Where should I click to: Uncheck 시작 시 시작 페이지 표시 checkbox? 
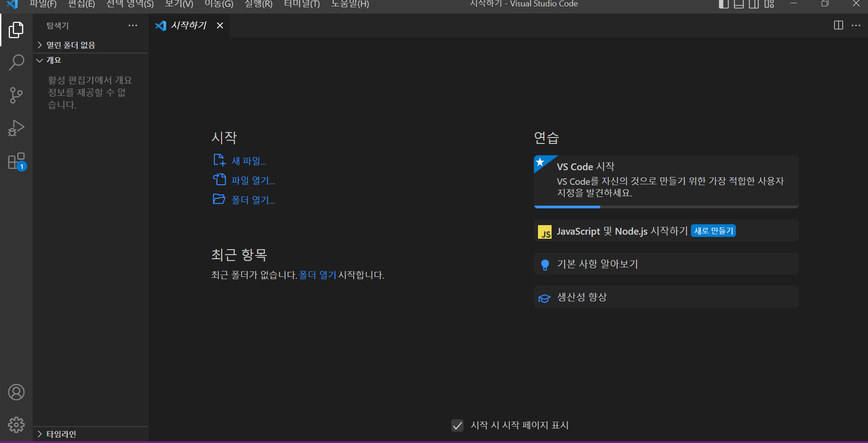458,425
